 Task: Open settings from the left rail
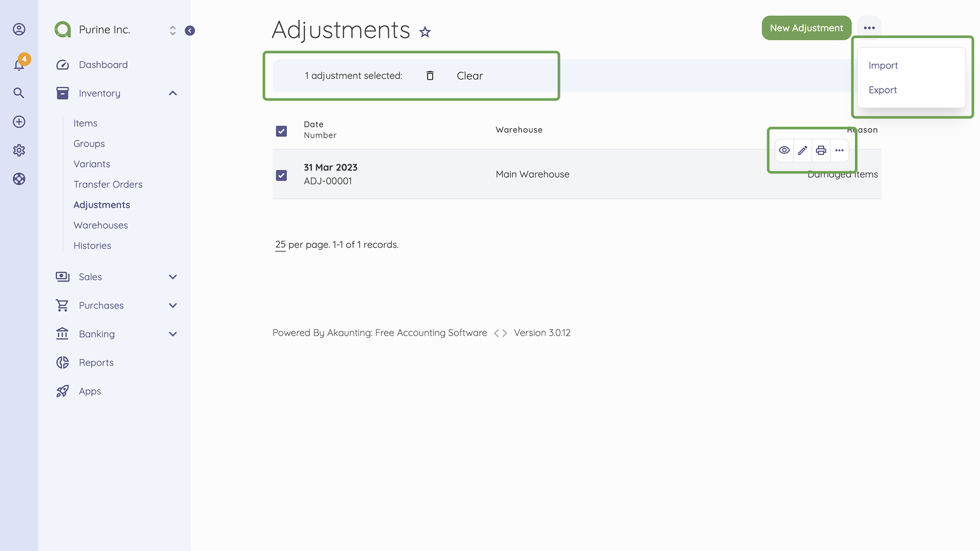(19, 150)
